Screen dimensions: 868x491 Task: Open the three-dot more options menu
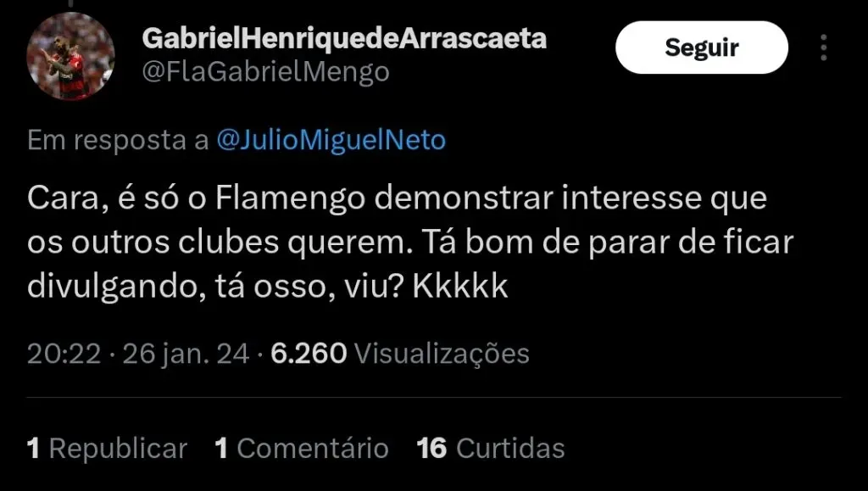pos(824,47)
